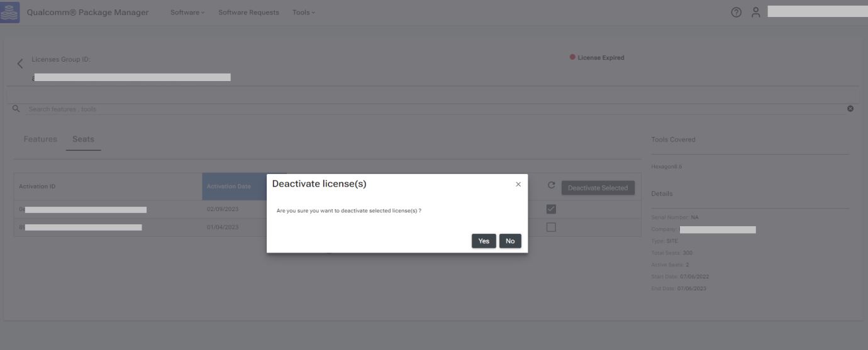Clear search with the round X icon
868x350 pixels.
coord(850,109)
